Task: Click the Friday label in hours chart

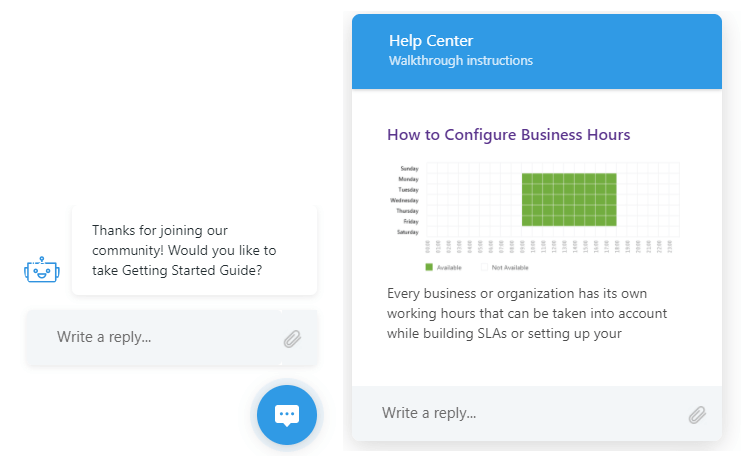Action: (410, 222)
